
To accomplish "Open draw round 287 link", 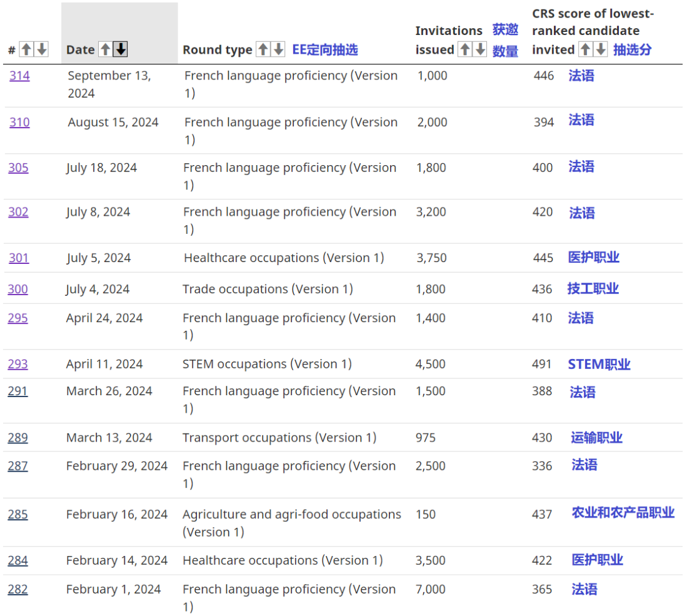I will (18, 466).
